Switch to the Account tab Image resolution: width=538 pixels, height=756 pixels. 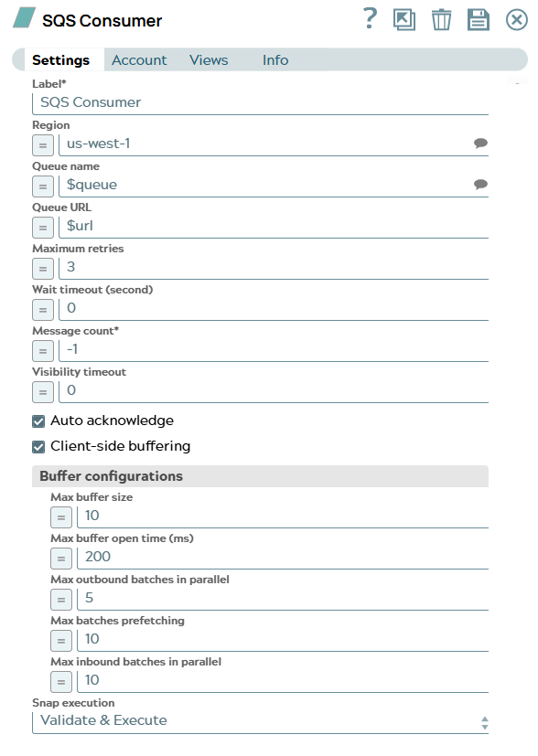coord(139,59)
